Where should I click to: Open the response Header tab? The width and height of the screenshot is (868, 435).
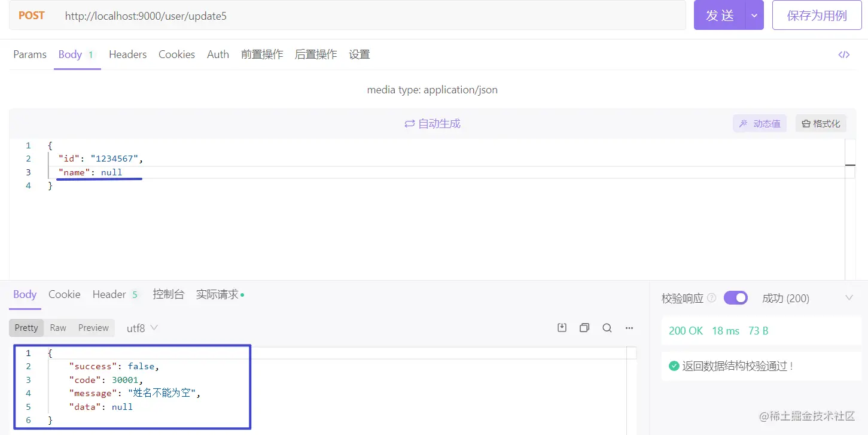click(x=115, y=294)
